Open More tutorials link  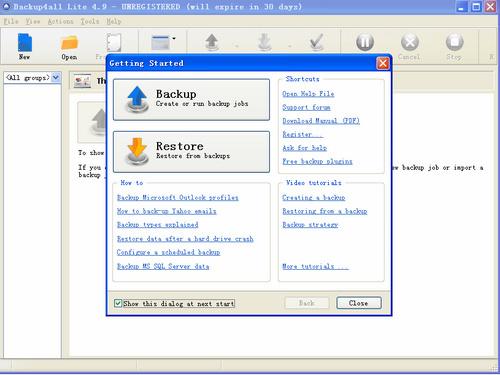315,266
